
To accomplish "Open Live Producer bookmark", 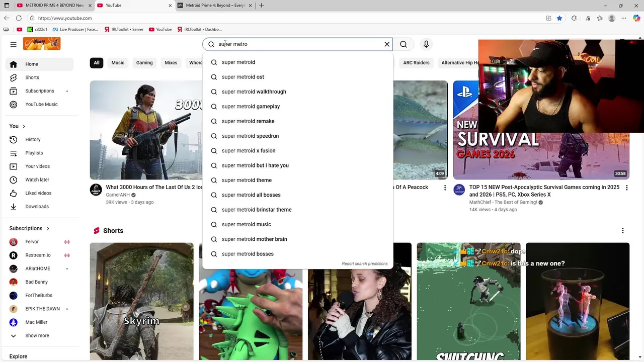I will pyautogui.click(x=75, y=30).
